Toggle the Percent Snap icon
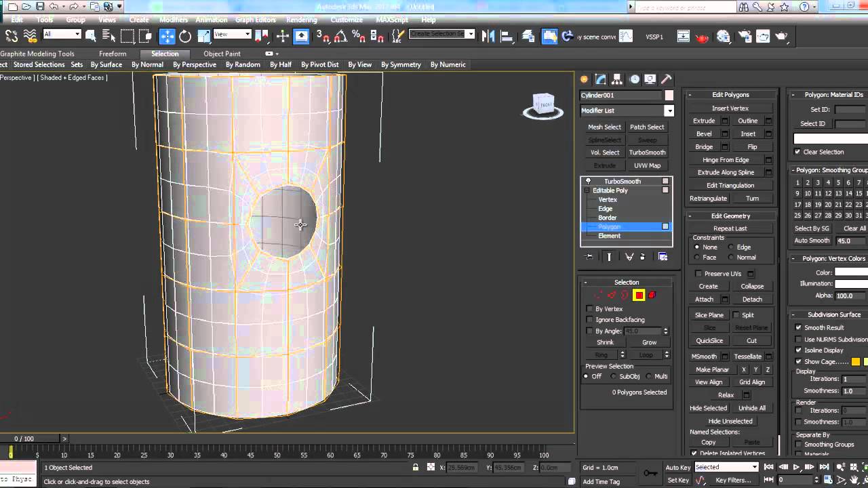The height and width of the screenshot is (488, 868). [359, 36]
